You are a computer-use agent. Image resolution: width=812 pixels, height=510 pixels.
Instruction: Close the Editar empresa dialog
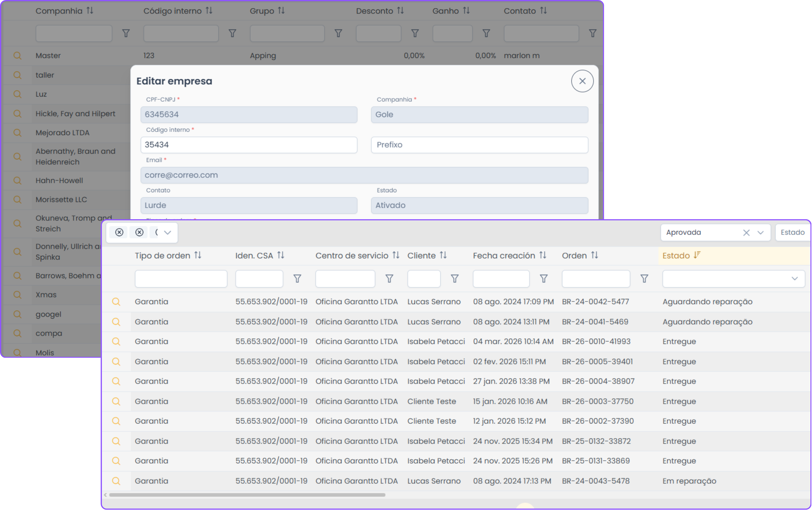tap(582, 81)
